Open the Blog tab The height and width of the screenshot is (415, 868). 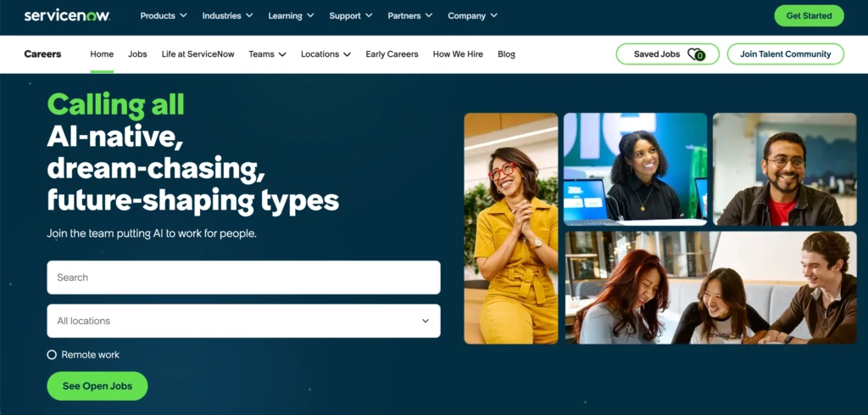coord(507,54)
